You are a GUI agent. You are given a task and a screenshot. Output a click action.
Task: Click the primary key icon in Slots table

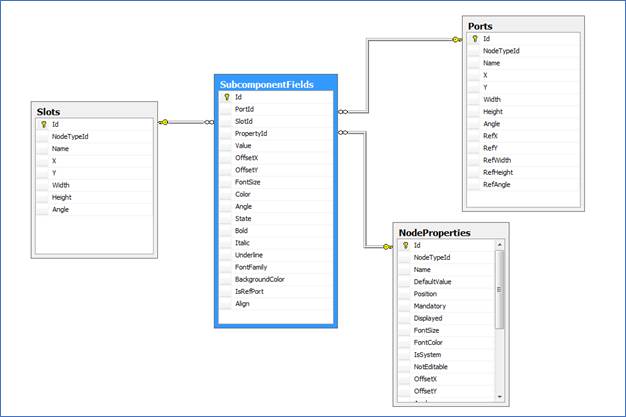[x=43, y=123]
